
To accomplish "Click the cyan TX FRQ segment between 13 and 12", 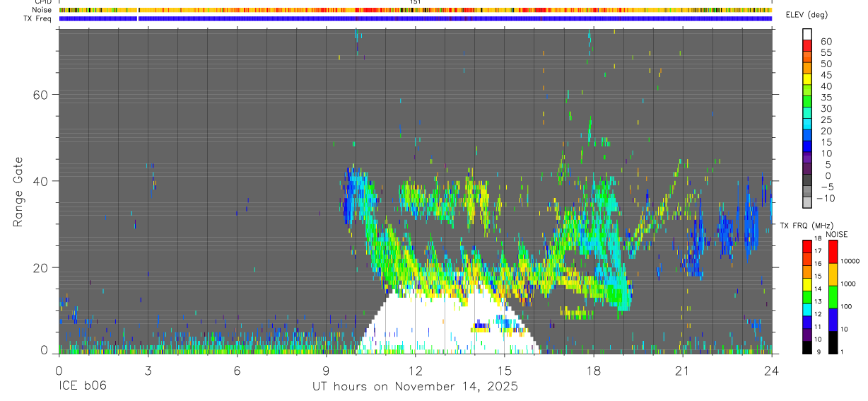I will pos(807,310).
